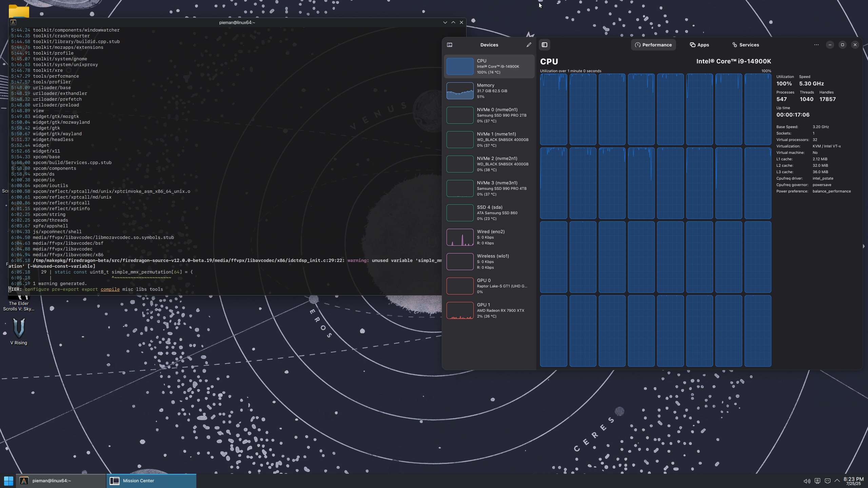Click the intel_pstate driver value
This screenshot has height=488, width=868.
823,179
